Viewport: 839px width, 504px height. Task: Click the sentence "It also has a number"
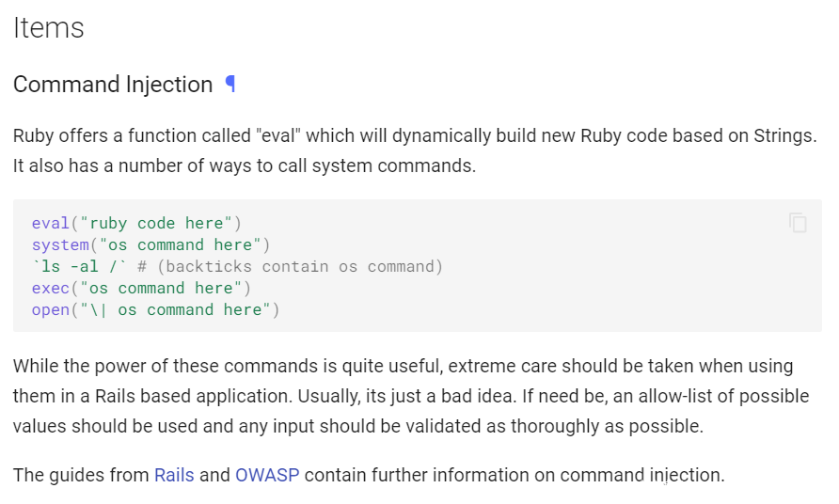[x=245, y=165]
